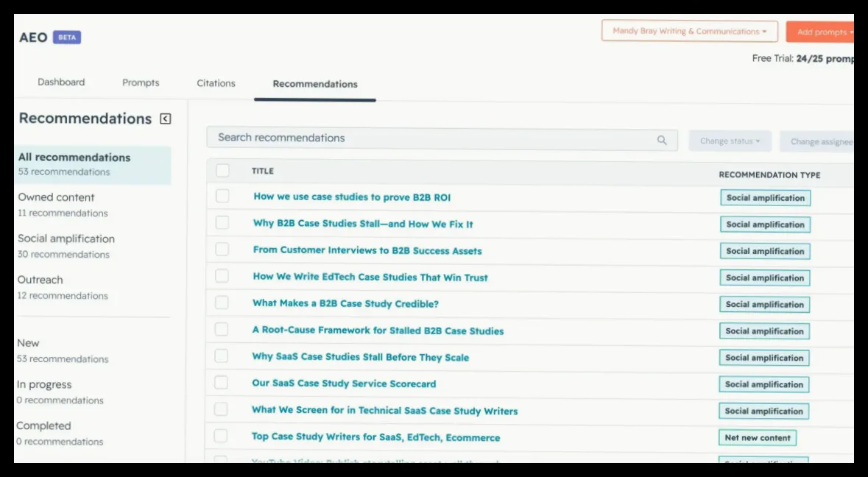
Task: Open Mandy Bray Writing & Communications dropdown
Action: [x=690, y=31]
